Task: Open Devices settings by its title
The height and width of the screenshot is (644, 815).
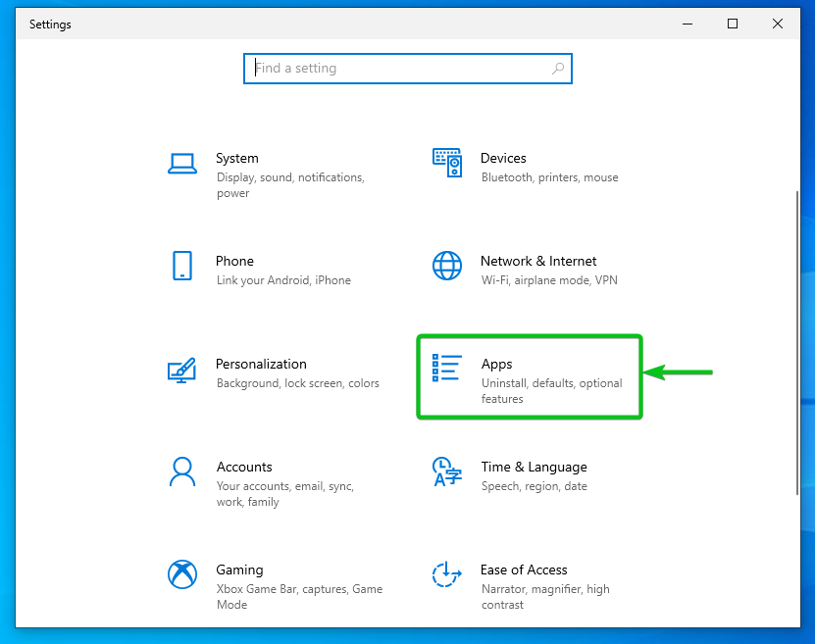Action: coord(503,158)
